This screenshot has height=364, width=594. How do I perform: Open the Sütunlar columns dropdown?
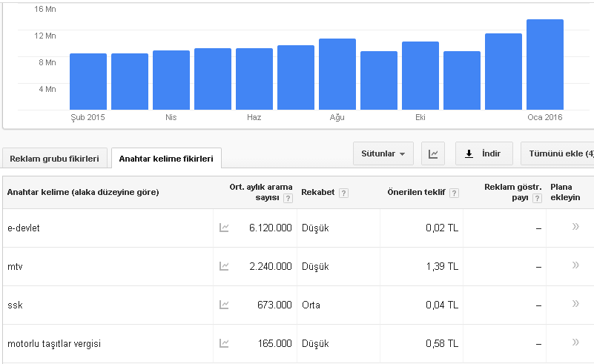[383, 153]
